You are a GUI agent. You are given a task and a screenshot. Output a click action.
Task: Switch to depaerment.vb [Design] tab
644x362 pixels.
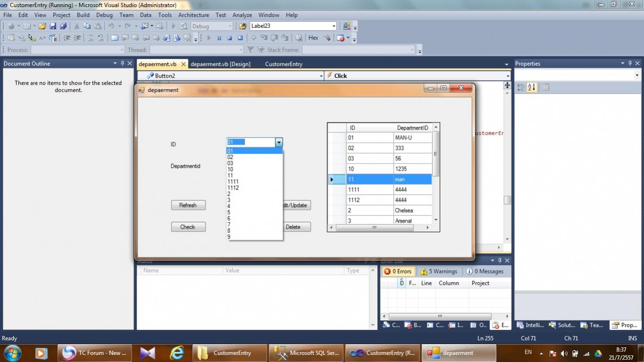tap(221, 64)
